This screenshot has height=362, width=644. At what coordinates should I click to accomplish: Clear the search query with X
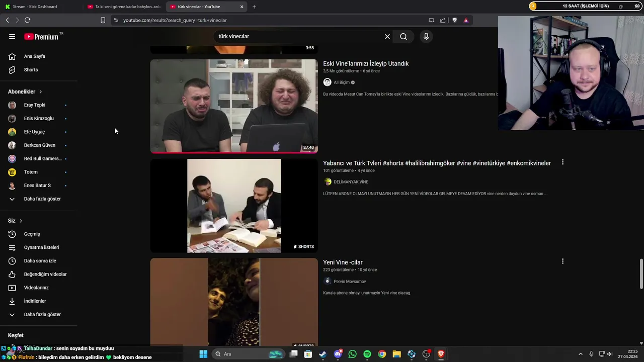tap(387, 37)
